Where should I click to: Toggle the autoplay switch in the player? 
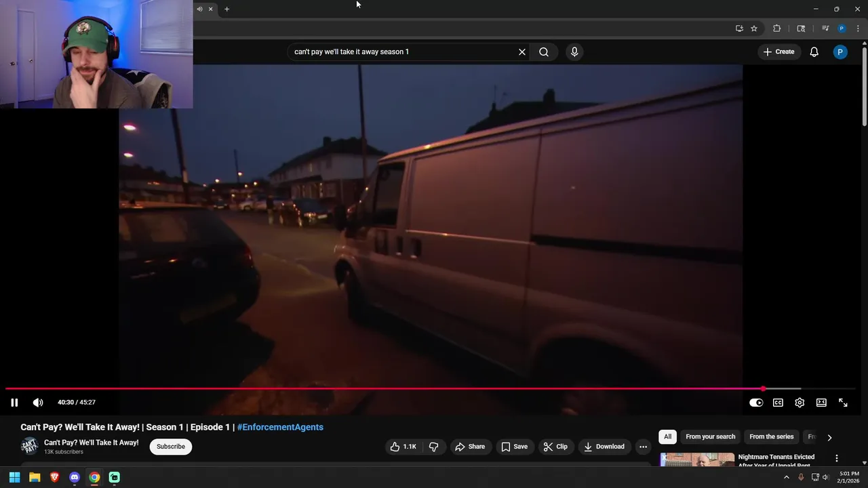click(x=756, y=403)
